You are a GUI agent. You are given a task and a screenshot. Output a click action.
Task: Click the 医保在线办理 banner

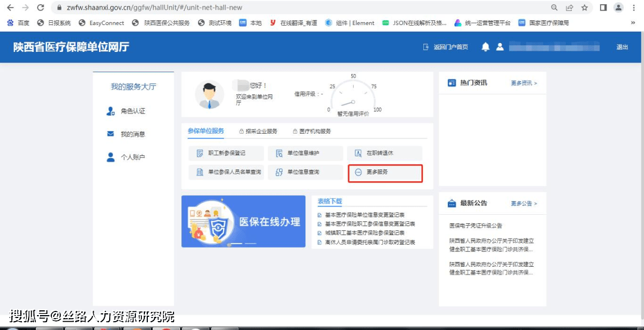click(243, 221)
